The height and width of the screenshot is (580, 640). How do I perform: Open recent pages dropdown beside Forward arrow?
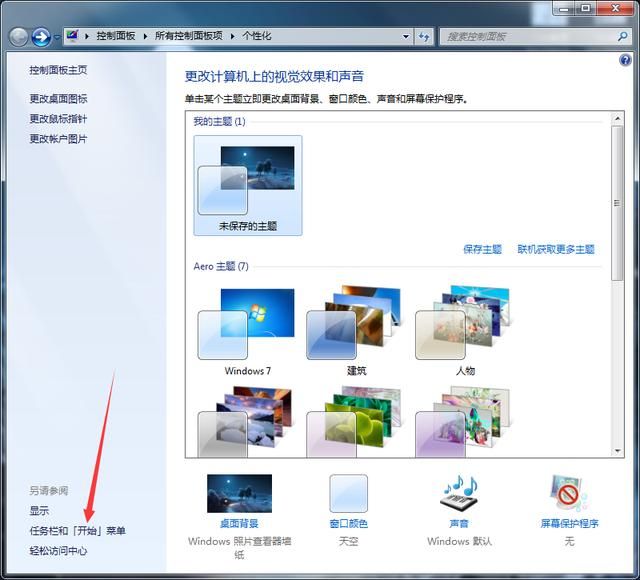[x=57, y=37]
